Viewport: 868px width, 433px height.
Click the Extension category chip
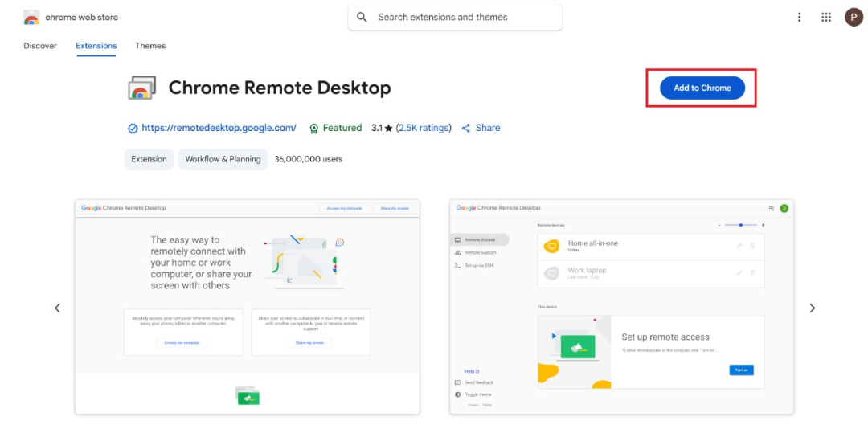149,159
